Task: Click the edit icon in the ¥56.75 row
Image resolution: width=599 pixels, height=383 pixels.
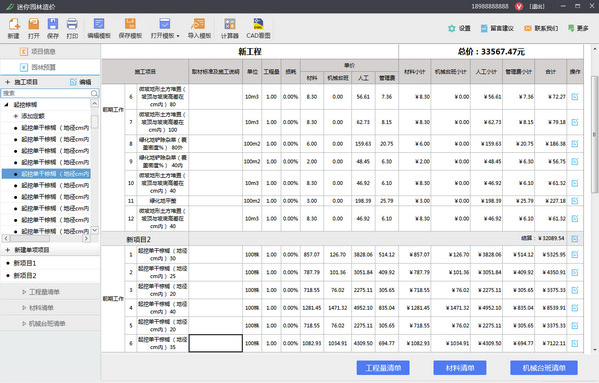Action: [575, 162]
